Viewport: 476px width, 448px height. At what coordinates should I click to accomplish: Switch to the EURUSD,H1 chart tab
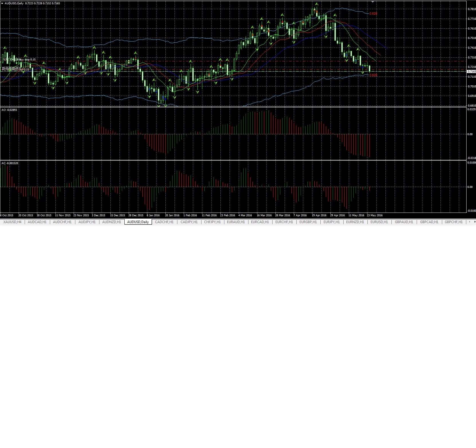[x=379, y=222]
